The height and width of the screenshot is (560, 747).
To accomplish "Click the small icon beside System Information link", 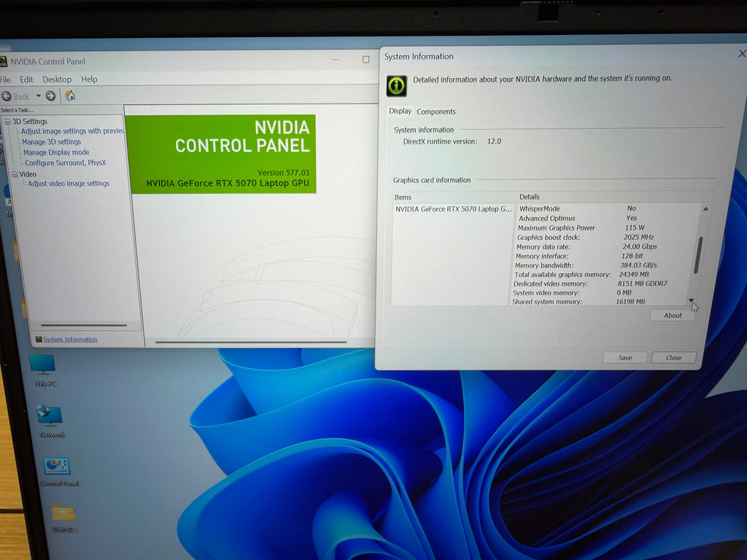I will coord(39,339).
